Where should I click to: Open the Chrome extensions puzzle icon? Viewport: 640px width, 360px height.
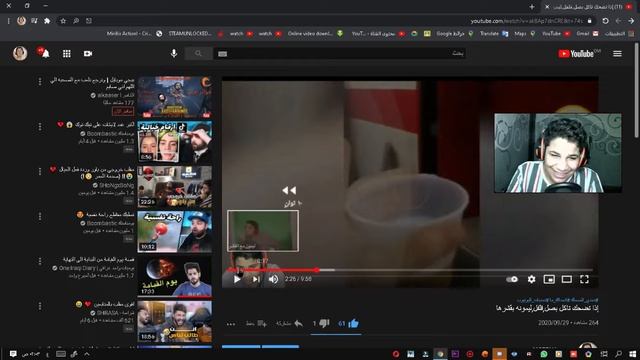tap(47, 21)
